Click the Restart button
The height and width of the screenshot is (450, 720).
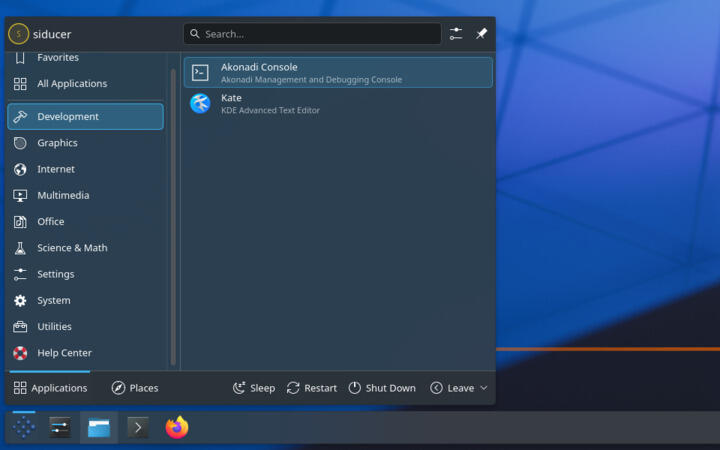coord(312,388)
